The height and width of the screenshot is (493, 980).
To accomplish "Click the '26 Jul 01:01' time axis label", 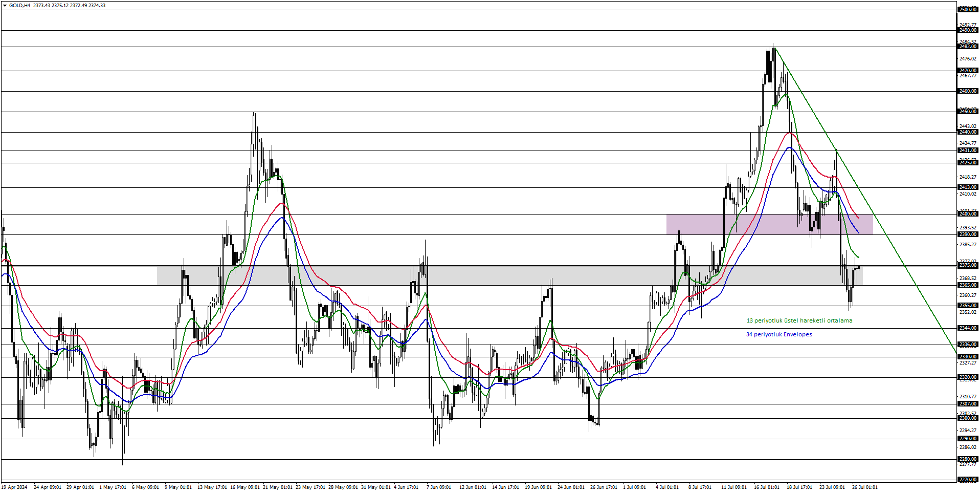I will pyautogui.click(x=865, y=487).
